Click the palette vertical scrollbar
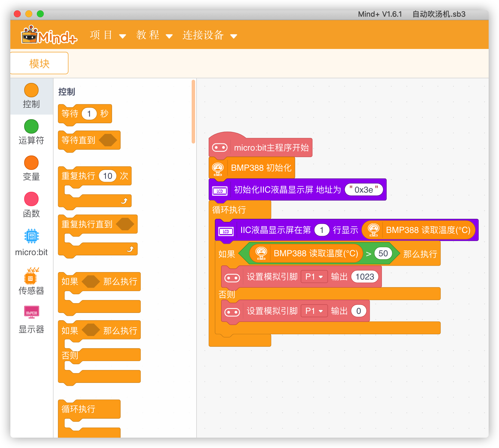Image resolution: width=499 pixels, height=448 pixels. [193, 111]
